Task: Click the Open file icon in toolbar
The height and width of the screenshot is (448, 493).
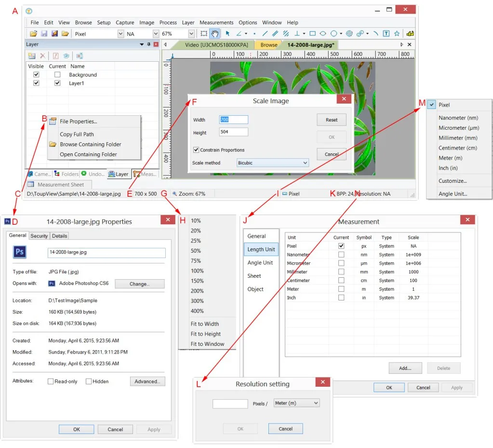Action: [33, 34]
